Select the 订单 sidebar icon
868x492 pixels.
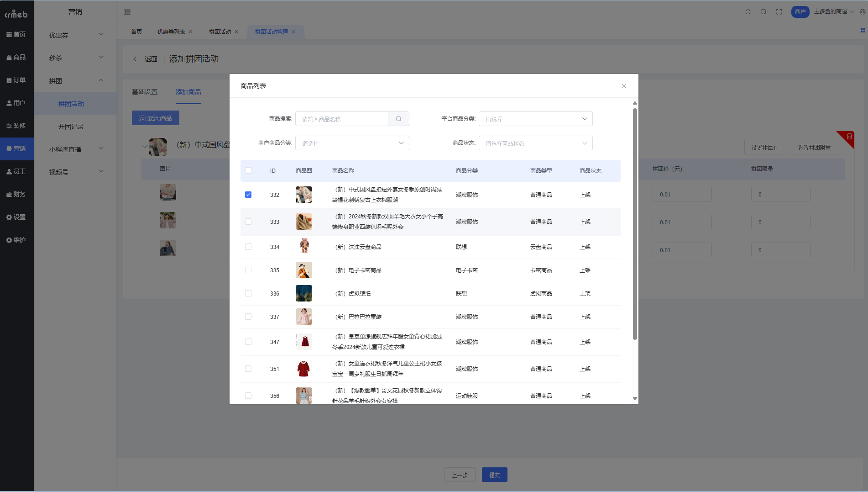pyautogui.click(x=17, y=80)
